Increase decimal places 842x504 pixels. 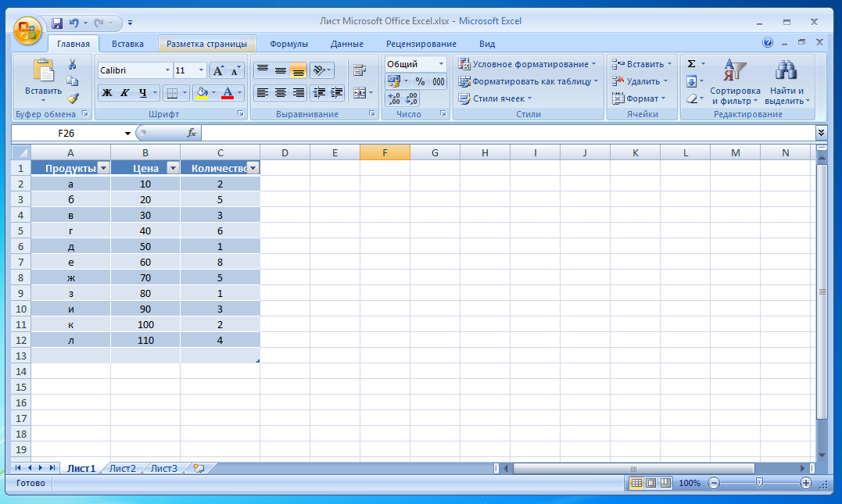393,98
